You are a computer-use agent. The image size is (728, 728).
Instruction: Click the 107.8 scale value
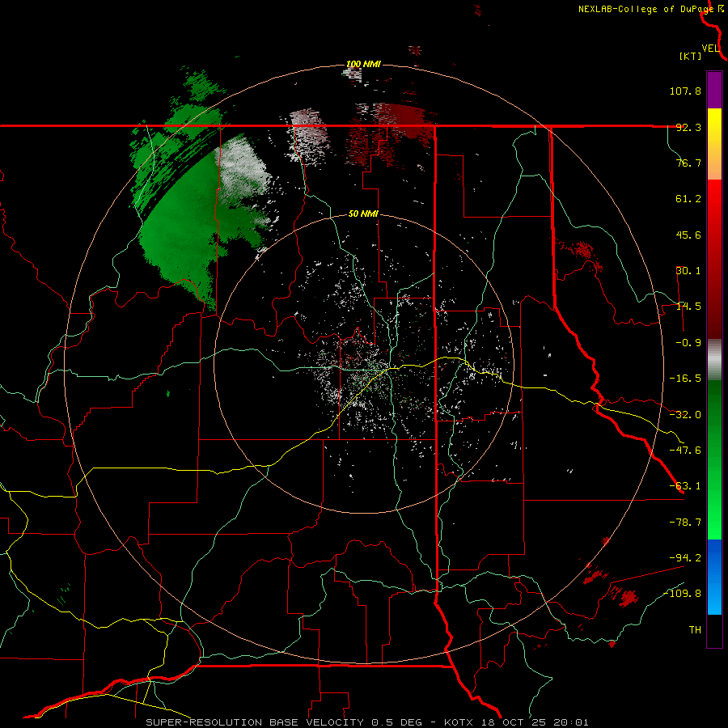[685, 91]
